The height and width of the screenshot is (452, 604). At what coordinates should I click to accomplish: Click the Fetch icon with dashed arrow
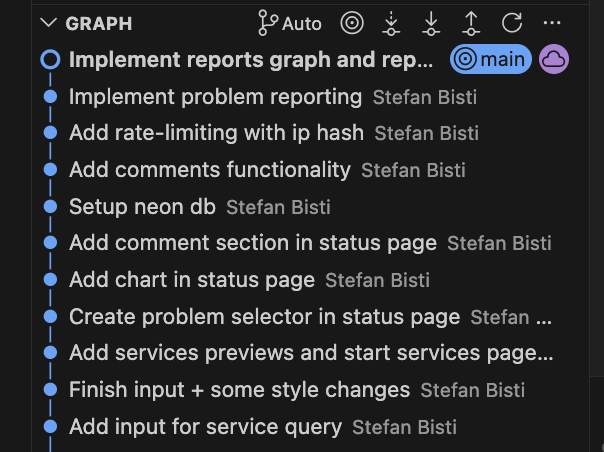[391, 23]
